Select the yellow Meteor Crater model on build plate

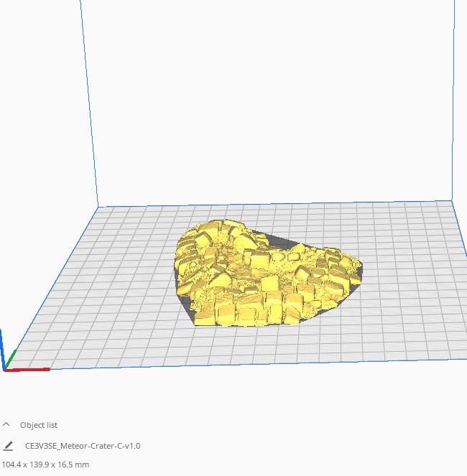click(x=267, y=274)
